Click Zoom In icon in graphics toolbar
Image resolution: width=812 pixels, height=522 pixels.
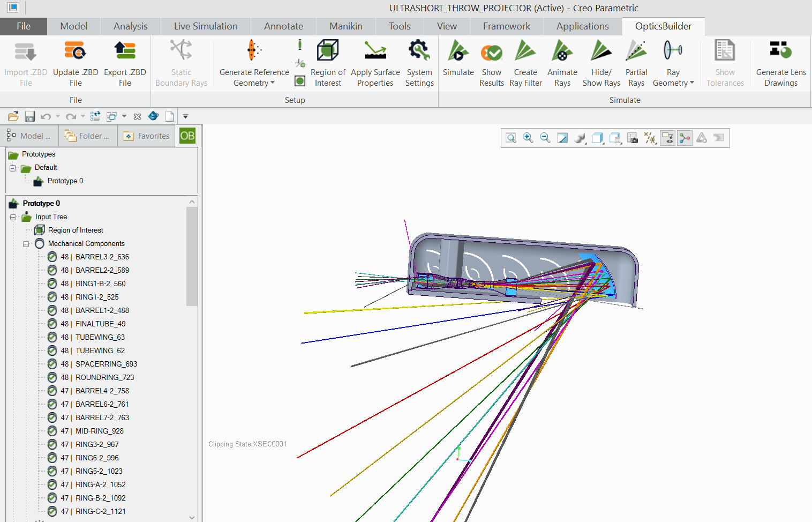tap(528, 138)
